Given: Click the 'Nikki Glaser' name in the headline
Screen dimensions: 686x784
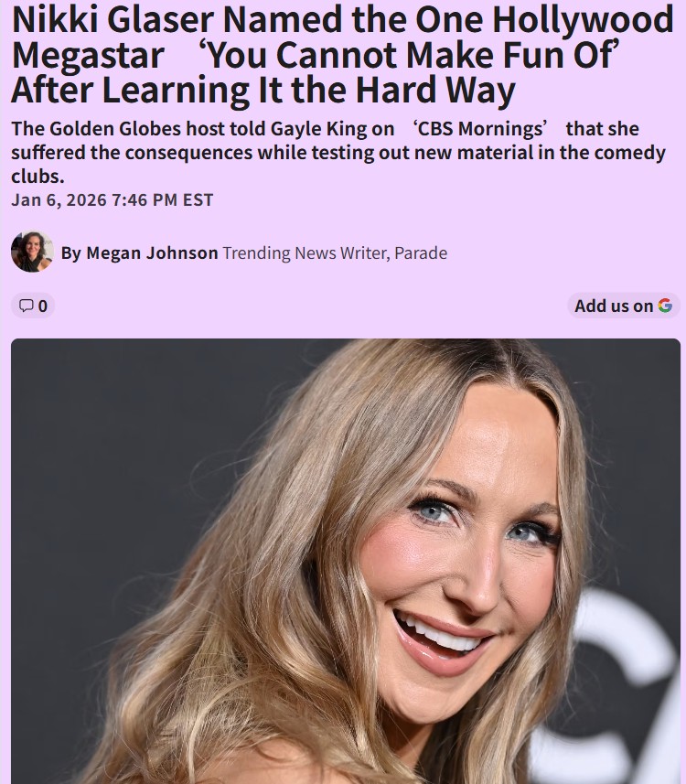Looking at the screenshot, I should pyautogui.click(x=113, y=20).
